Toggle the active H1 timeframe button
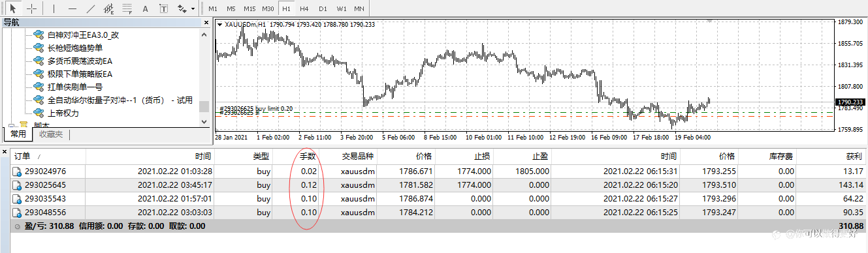The width and height of the screenshot is (868, 253). click(286, 8)
